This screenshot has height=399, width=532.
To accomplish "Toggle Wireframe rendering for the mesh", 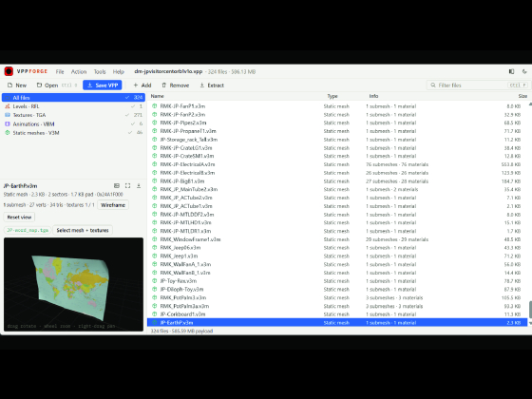I will click(113, 205).
